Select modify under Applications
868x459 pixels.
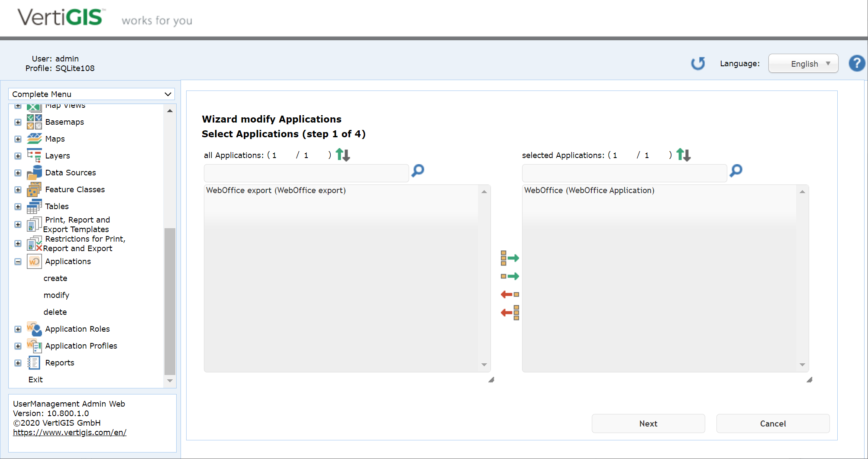pos(56,295)
